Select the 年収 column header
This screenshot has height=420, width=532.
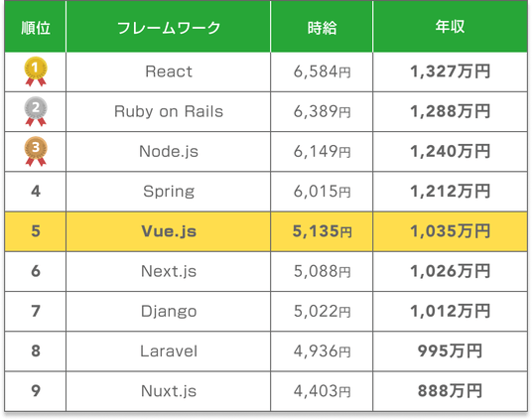click(451, 27)
